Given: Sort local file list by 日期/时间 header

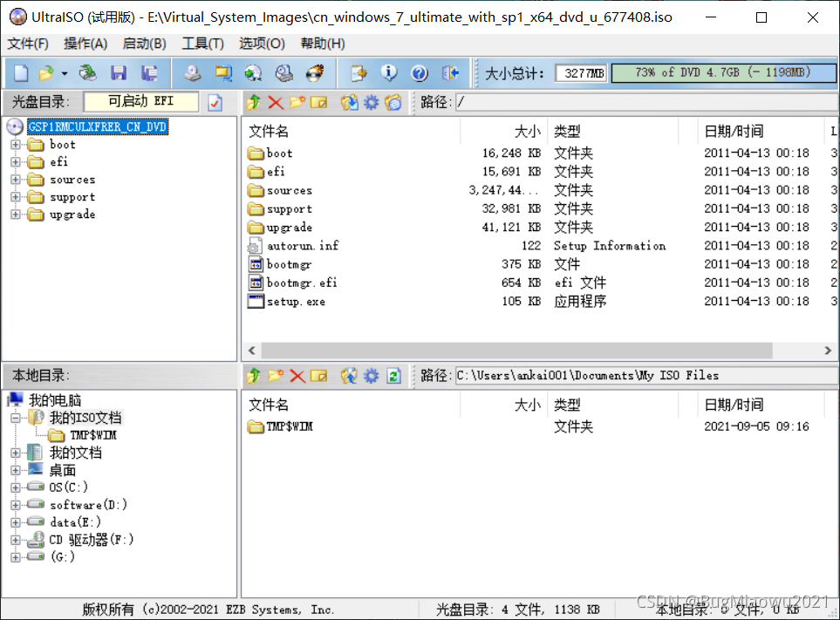Looking at the screenshot, I should tap(734, 405).
